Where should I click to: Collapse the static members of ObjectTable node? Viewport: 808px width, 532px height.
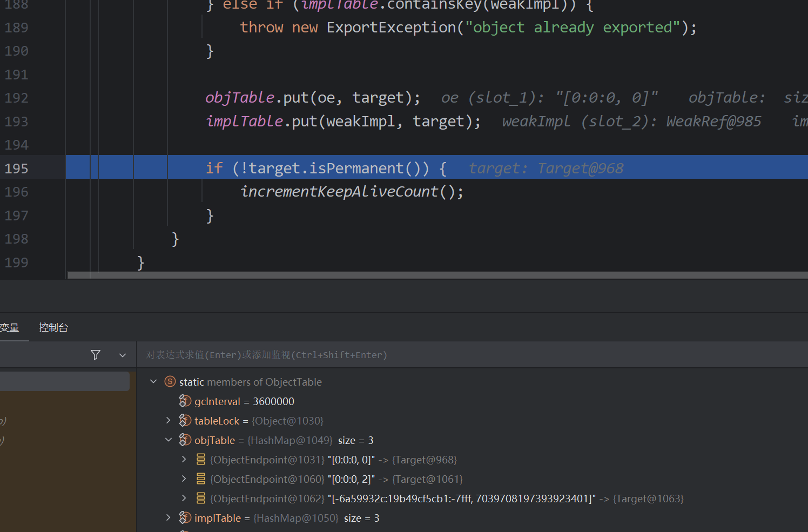point(153,382)
